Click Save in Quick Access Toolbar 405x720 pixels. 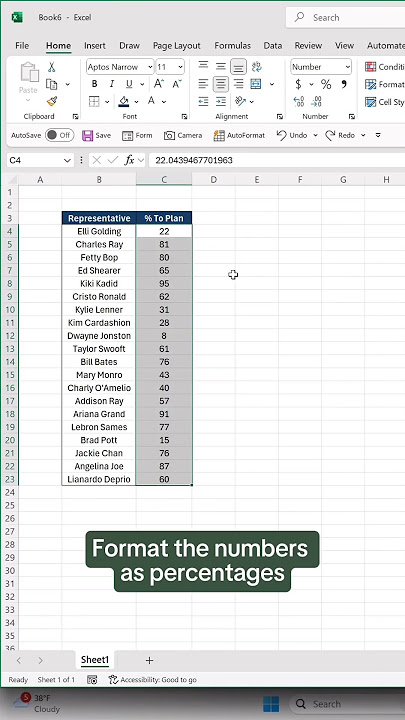coord(96,135)
